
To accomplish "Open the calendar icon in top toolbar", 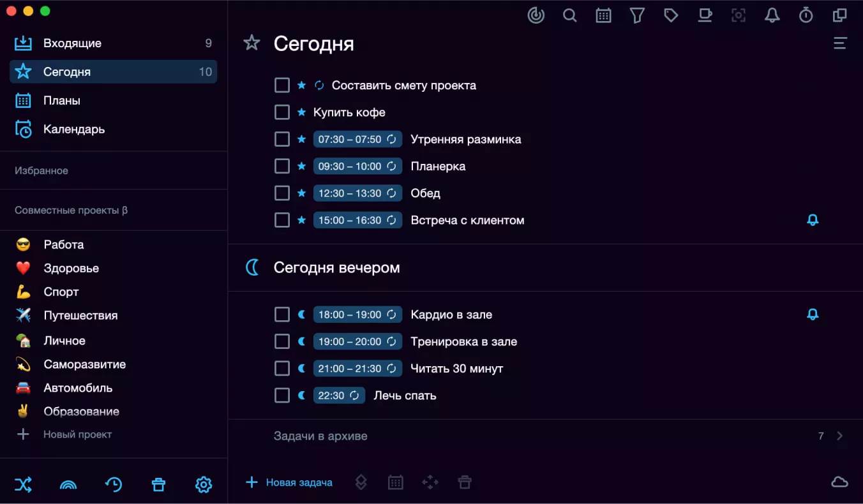I will (x=603, y=15).
